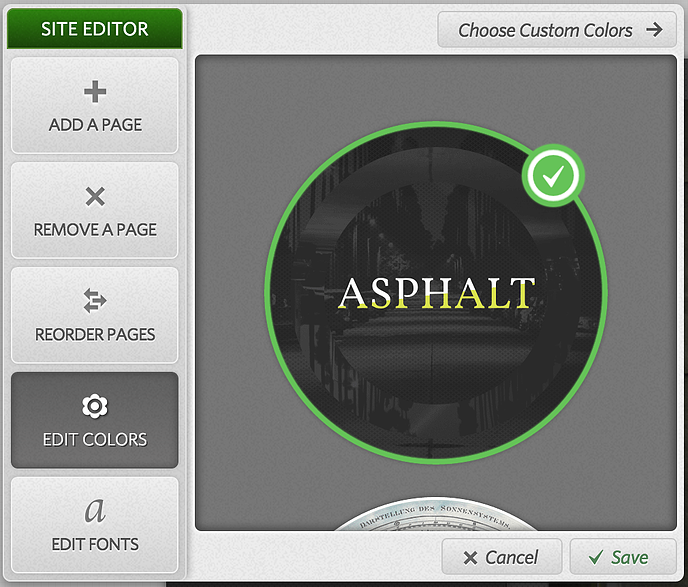Toggle the green selected checkmark badge on Asphalt
The image size is (688, 587).
pyautogui.click(x=553, y=175)
